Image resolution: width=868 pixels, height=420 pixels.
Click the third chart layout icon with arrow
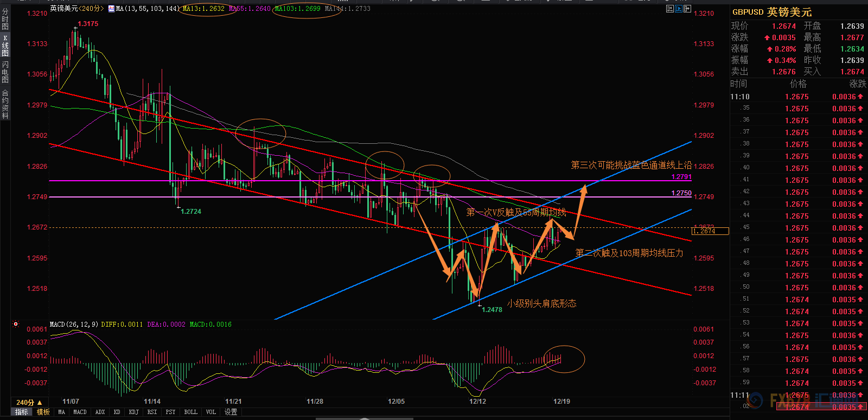pyautogui.click(x=687, y=9)
